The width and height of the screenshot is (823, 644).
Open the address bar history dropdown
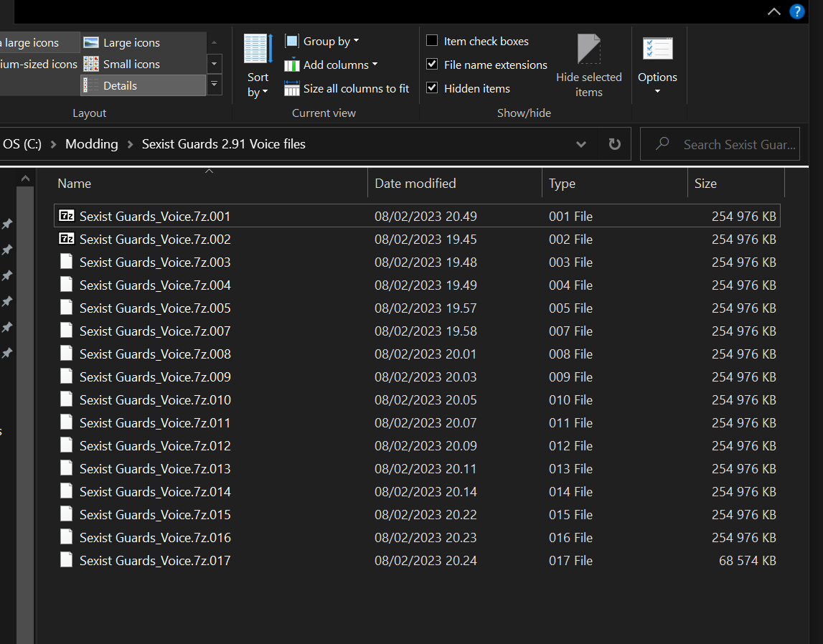click(580, 144)
